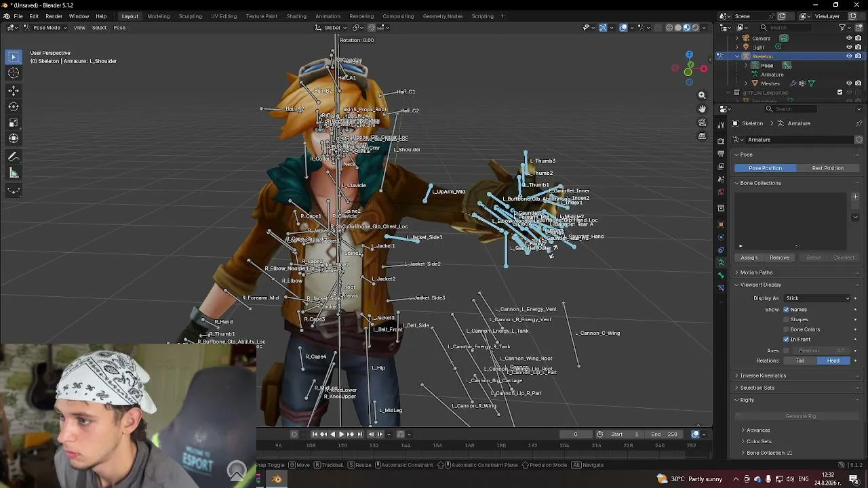Click the timeline current frame field
Viewport: 868px width, 488px height.
point(575,434)
